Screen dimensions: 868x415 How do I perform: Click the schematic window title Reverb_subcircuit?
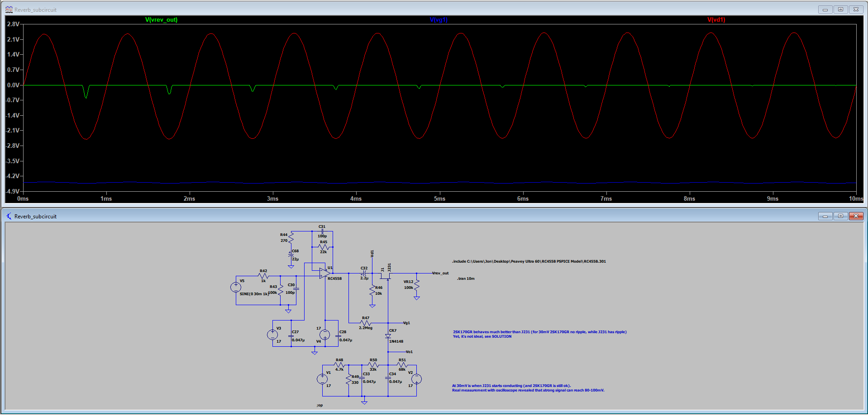coord(35,216)
